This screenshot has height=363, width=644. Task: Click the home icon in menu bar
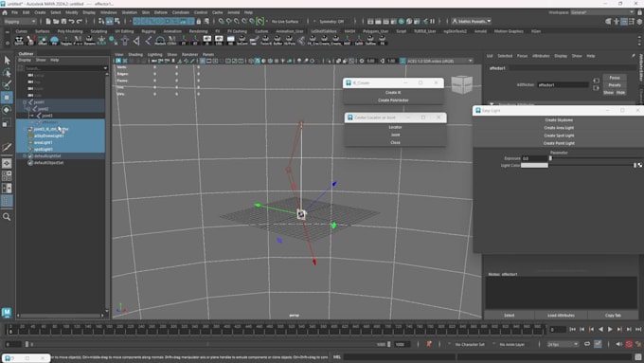(5, 12)
